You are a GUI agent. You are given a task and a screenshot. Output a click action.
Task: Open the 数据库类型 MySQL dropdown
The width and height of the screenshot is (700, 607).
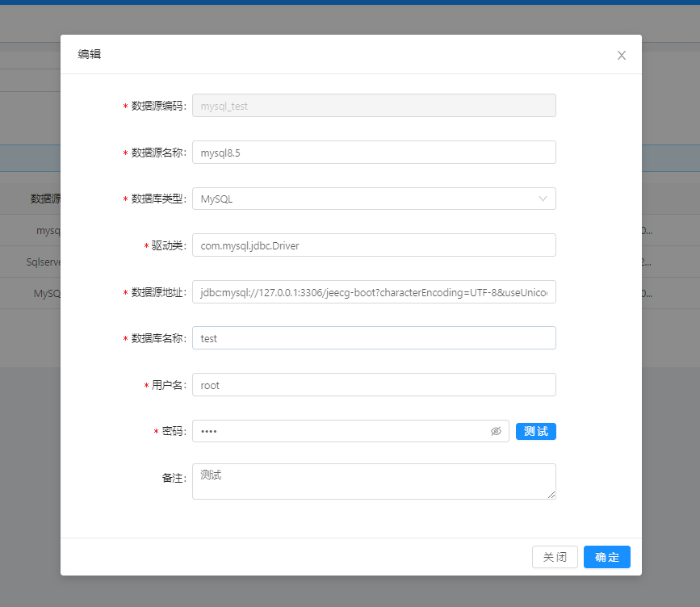click(363, 199)
